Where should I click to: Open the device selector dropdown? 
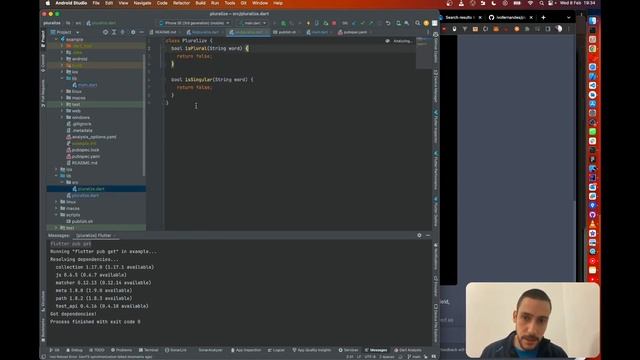[x=195, y=23]
